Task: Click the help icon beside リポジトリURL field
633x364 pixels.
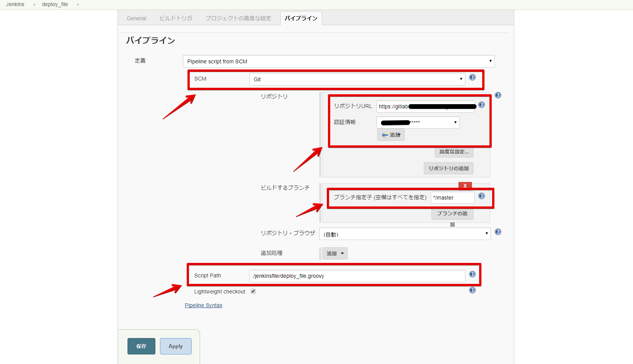Action: tap(481, 105)
